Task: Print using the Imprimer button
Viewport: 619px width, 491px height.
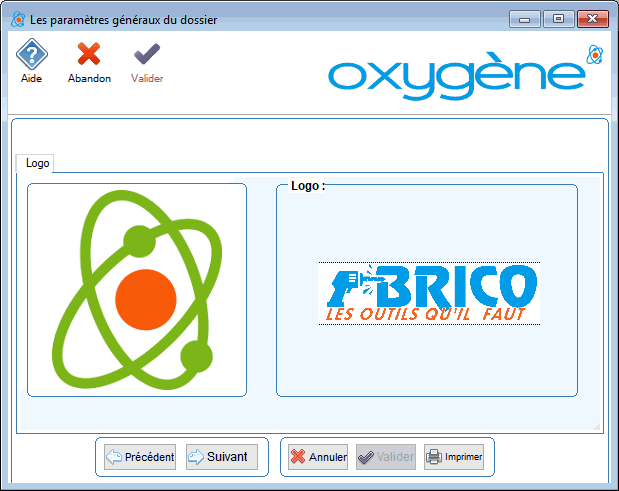Action: tap(454, 457)
